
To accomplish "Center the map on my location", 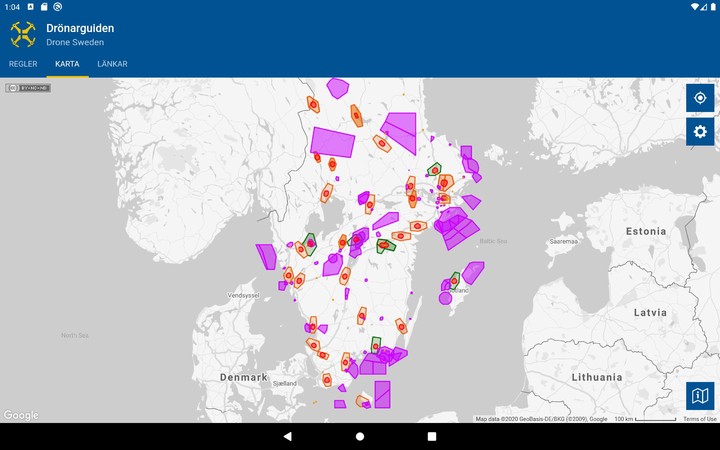I will click(700, 98).
